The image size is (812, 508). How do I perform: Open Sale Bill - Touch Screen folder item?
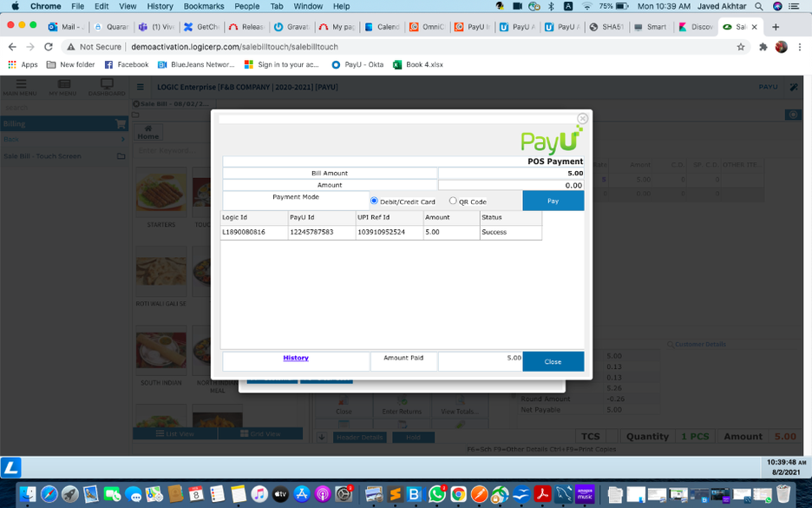pos(64,156)
